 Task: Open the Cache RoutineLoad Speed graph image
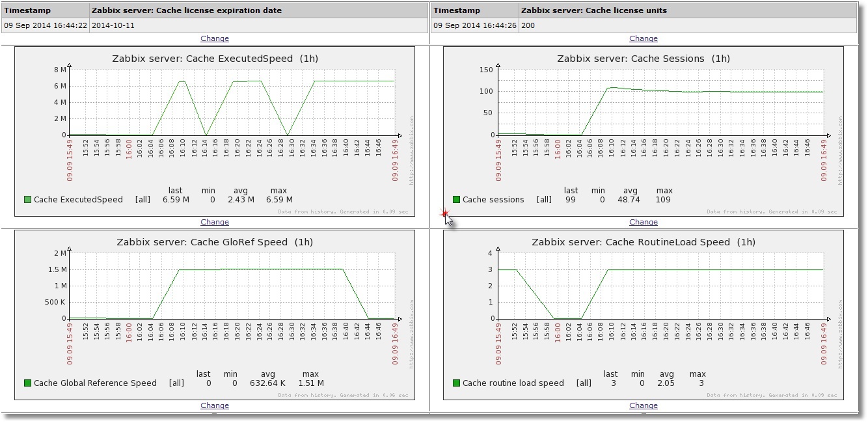[x=644, y=314]
